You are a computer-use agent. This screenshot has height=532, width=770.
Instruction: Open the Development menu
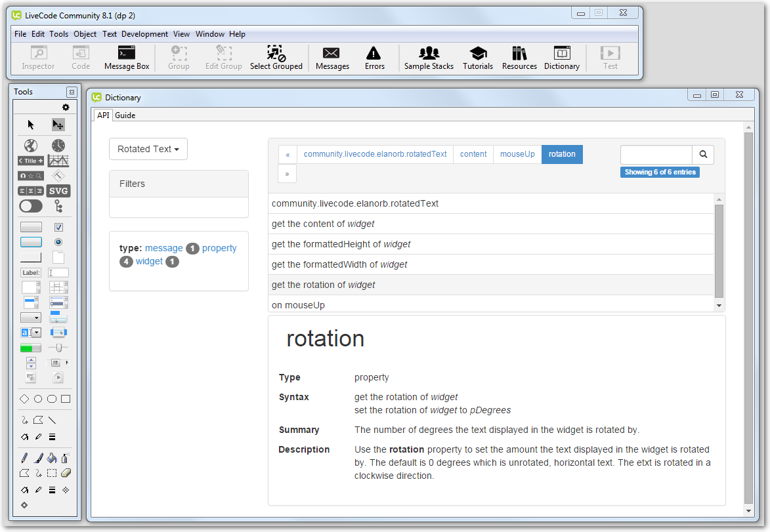point(144,34)
